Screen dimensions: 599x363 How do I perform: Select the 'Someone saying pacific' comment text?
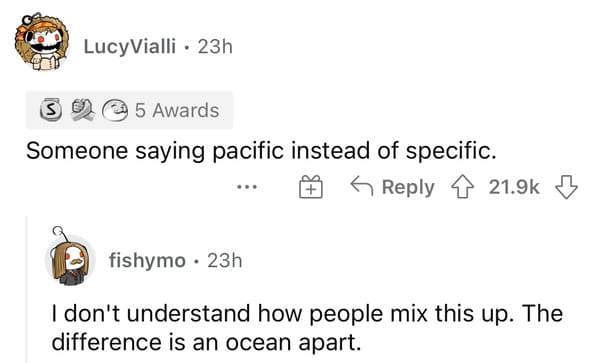tap(261, 151)
